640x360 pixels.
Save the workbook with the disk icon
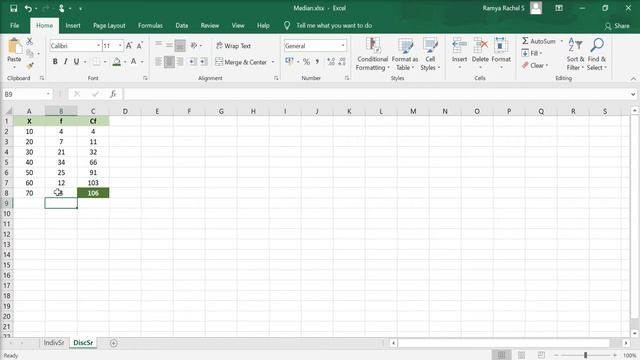pos(13,8)
